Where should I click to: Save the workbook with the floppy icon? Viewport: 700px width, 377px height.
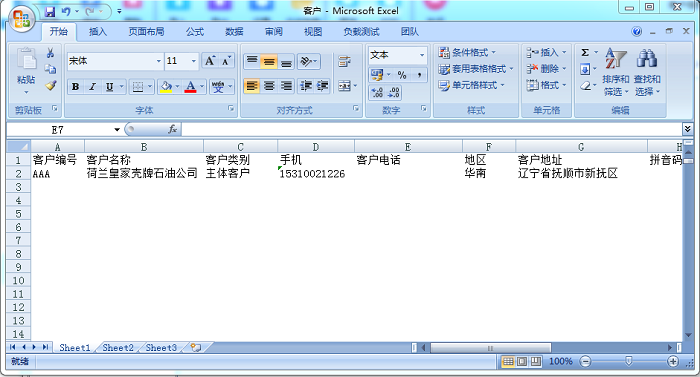click(x=50, y=12)
